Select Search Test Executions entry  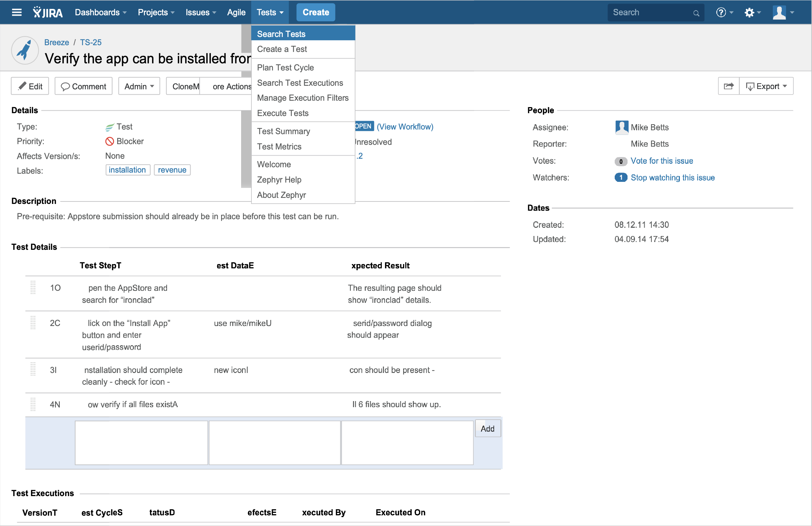[x=300, y=83]
